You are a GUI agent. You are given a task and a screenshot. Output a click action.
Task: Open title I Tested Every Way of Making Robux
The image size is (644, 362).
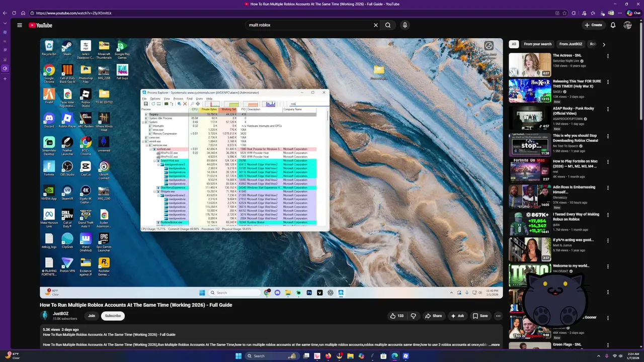point(576,217)
